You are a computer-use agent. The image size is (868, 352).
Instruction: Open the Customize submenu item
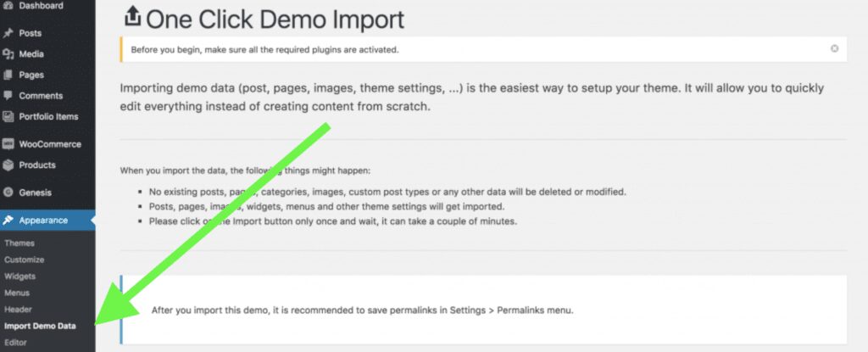pos(25,260)
